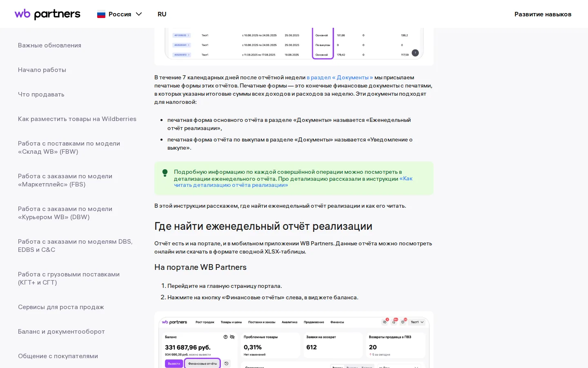Open Общение с покупателями in sidebar
The image size is (588, 368).
coord(58,356)
